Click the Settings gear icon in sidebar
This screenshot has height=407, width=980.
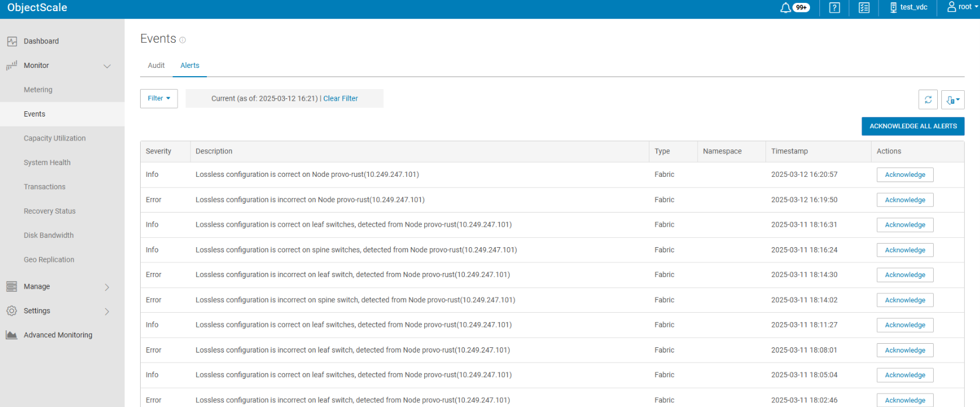tap(12, 311)
